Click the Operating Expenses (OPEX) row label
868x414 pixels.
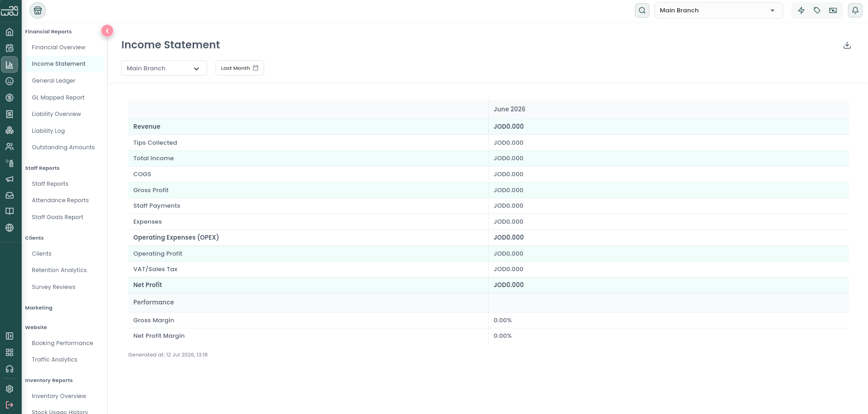click(x=176, y=237)
